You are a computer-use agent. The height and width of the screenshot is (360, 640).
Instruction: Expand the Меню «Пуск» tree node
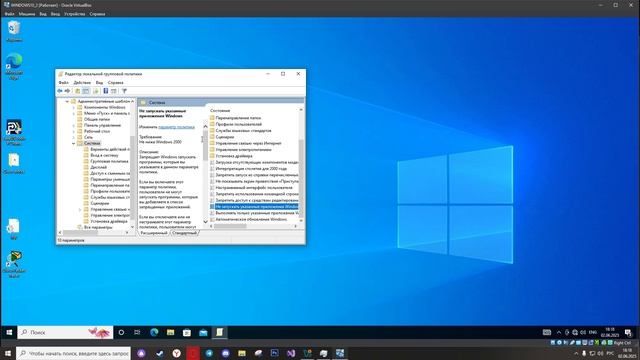coord(74,113)
